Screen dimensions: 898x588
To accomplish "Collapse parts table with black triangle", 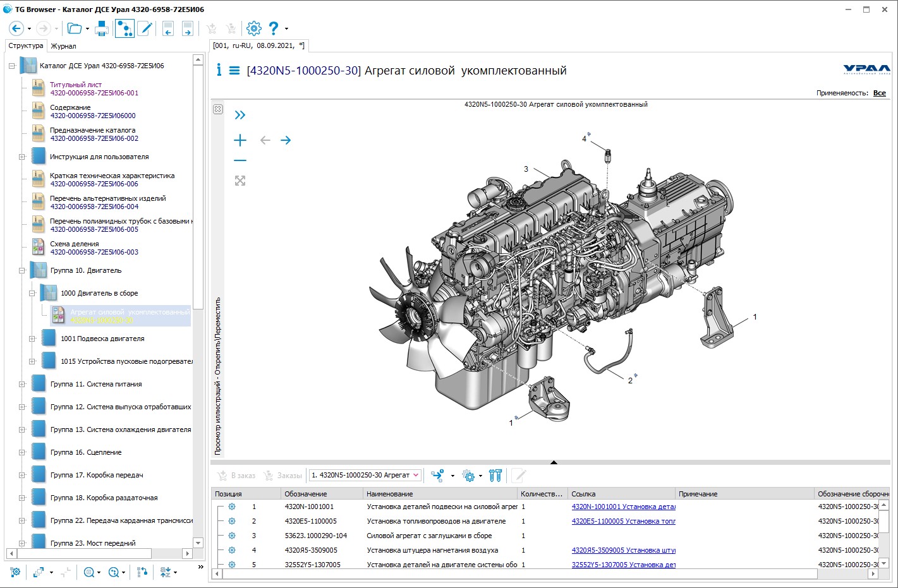I will point(554,462).
